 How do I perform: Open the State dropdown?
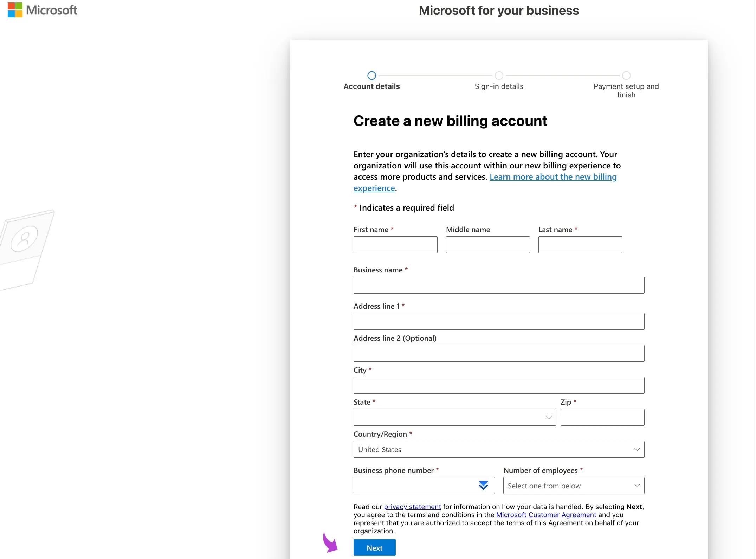pyautogui.click(x=455, y=417)
